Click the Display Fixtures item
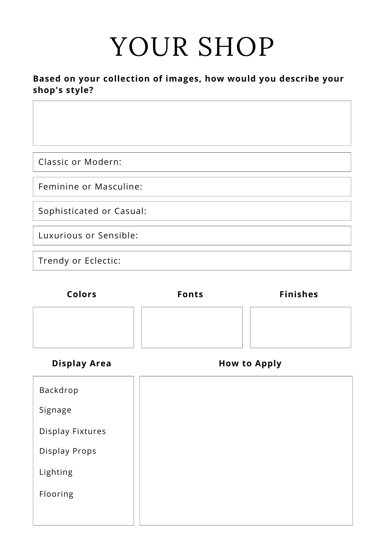Viewport: 392px width, 555px height. 73,431
